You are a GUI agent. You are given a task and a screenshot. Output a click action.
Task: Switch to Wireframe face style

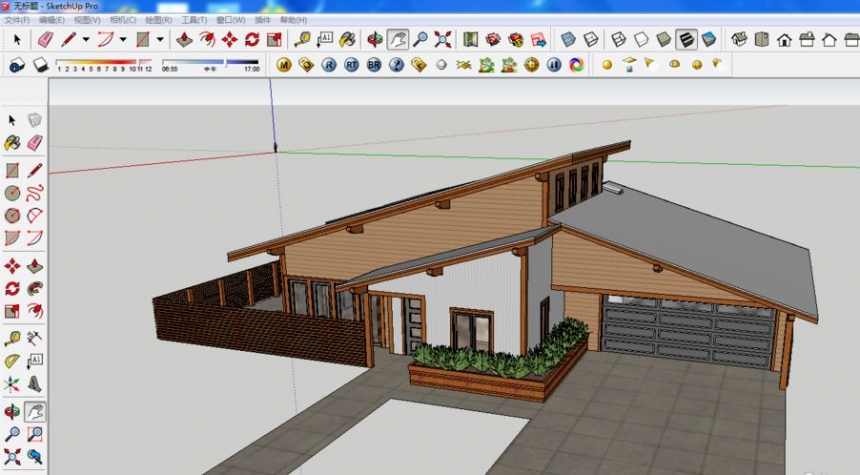[618, 39]
